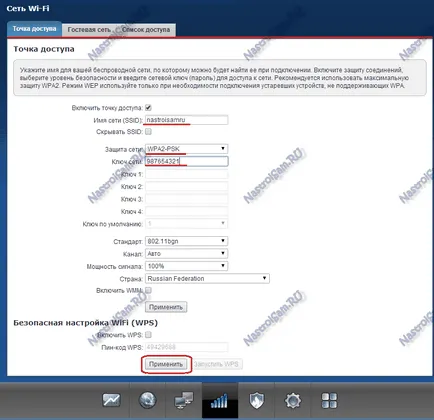
Task: Toggle the 'Включить точку доступа' checkbox
Action: click(148, 108)
